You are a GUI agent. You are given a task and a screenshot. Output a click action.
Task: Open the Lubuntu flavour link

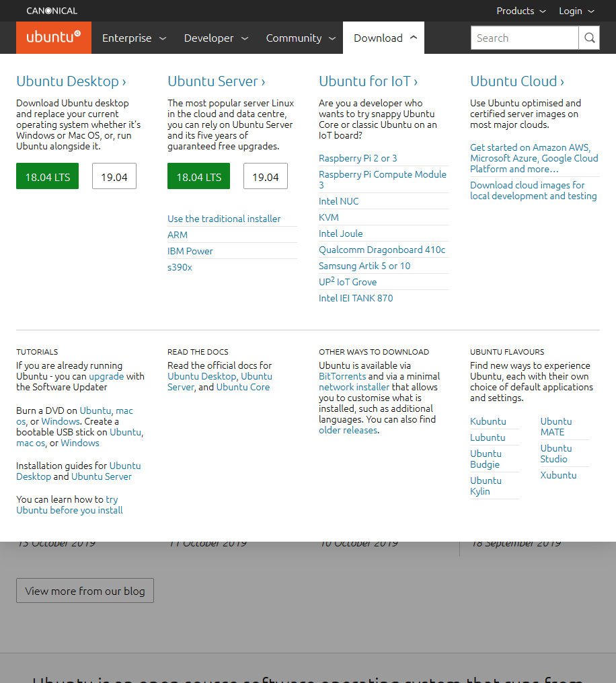[x=488, y=437]
